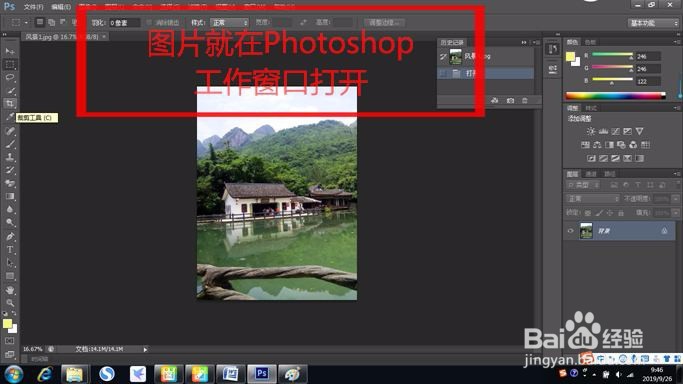The height and width of the screenshot is (384, 683).
Task: Select the Rectangular Marquee tool in toolbox
Action: (x=10, y=64)
